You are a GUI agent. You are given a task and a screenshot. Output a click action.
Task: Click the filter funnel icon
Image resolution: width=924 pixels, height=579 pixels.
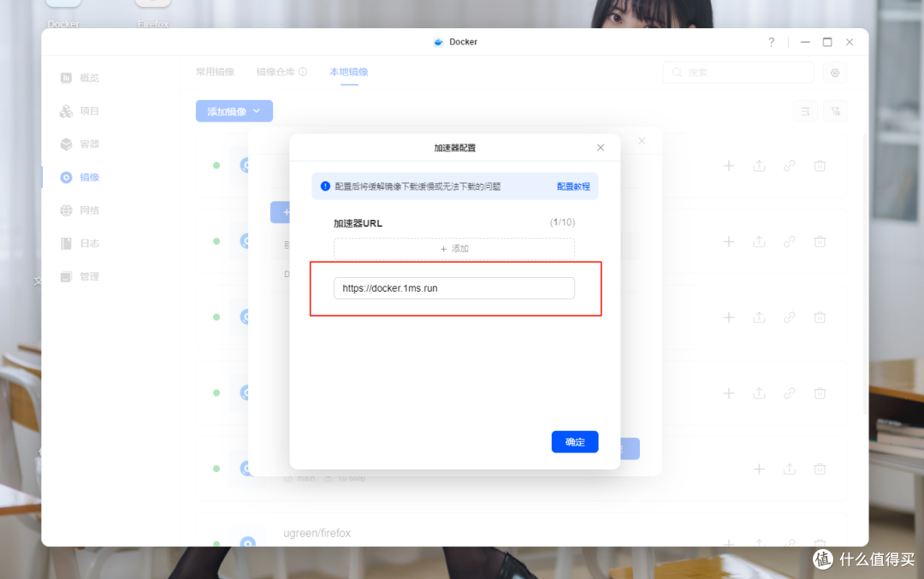pos(836,111)
